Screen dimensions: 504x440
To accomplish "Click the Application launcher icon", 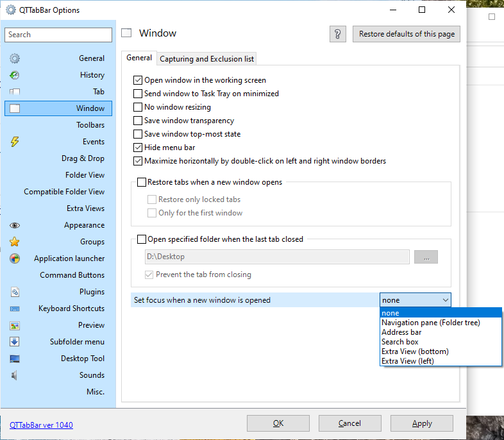I will tap(15, 258).
